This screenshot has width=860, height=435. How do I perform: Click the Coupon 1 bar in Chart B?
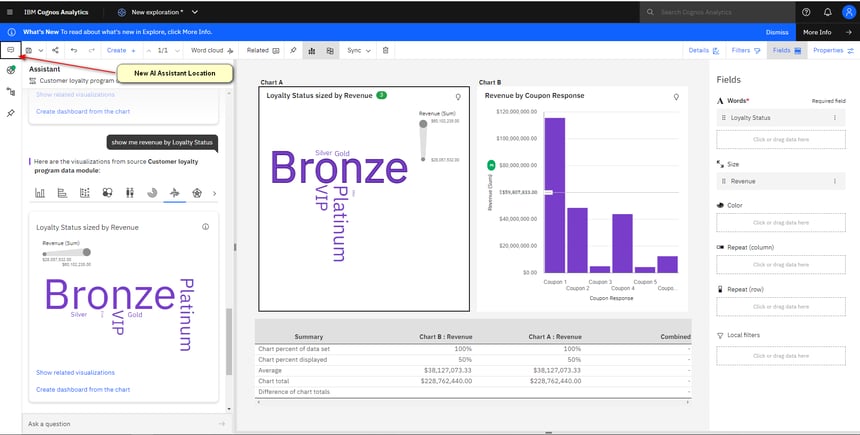click(555, 195)
